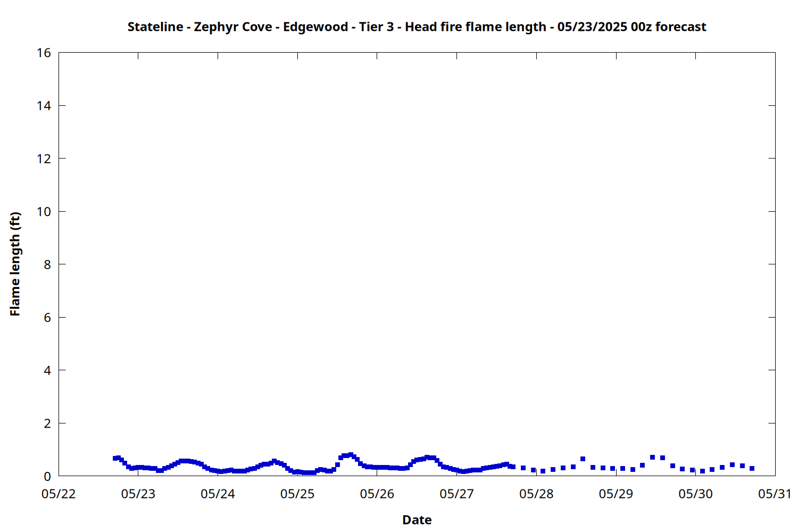Viewport: 798px width, 532px height.
Task: Click the first data point of the series
Action: (115, 458)
